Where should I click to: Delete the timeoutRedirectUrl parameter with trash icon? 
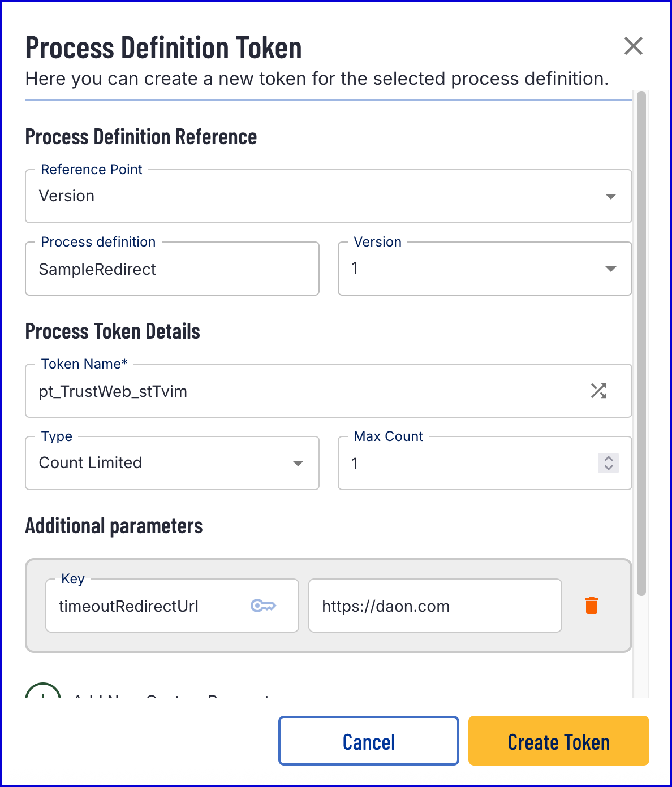(591, 606)
